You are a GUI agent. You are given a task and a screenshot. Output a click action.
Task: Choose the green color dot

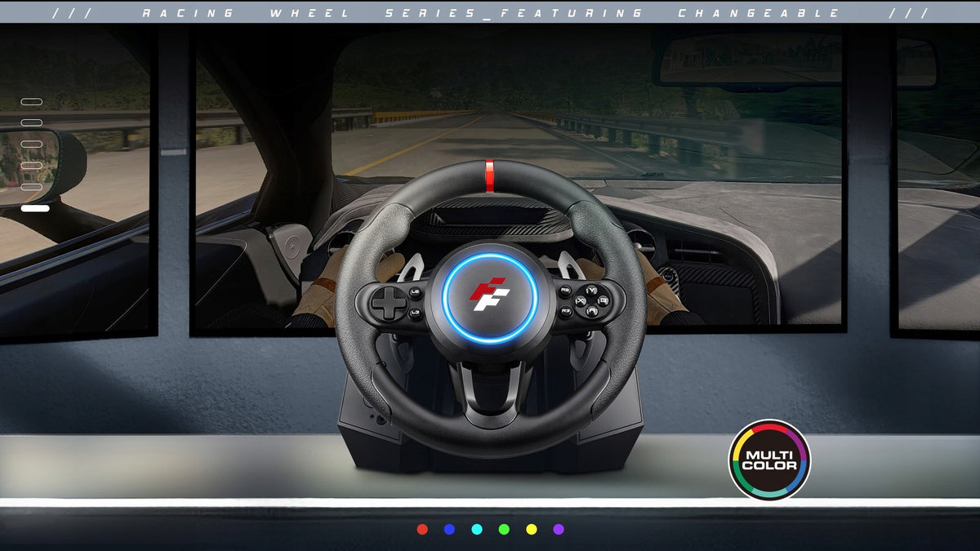pos(504,529)
